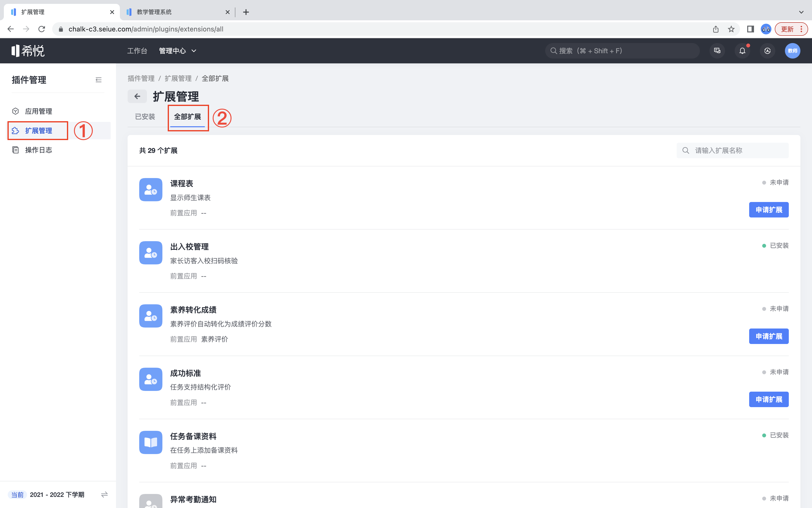
Task: Switch to the 已安装 tab
Action: coord(145,117)
